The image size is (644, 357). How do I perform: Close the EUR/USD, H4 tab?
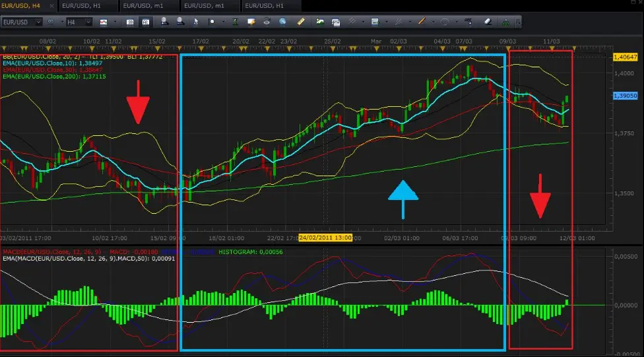click(x=51, y=5)
